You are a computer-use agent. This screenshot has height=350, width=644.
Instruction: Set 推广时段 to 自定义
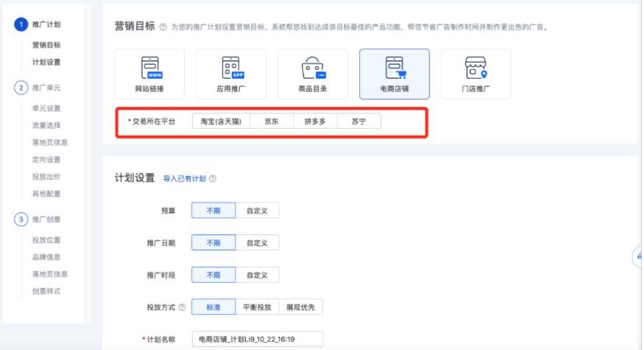(257, 275)
